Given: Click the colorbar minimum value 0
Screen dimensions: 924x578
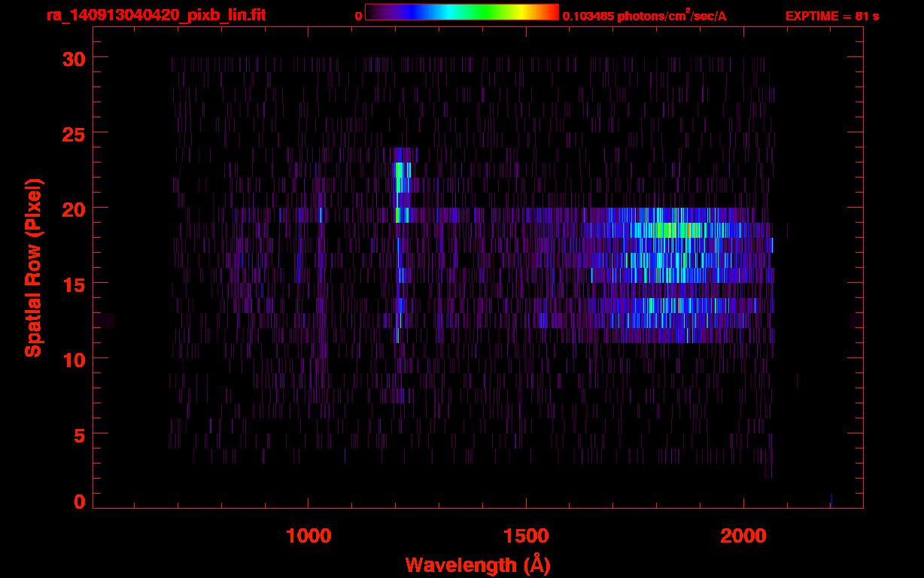Looking at the screenshot, I should click(x=358, y=16).
